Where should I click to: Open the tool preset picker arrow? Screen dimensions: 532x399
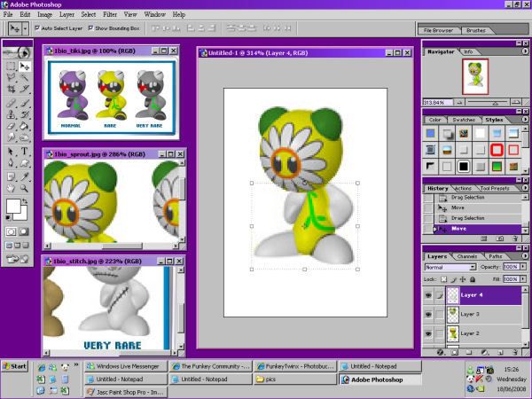coord(25,28)
